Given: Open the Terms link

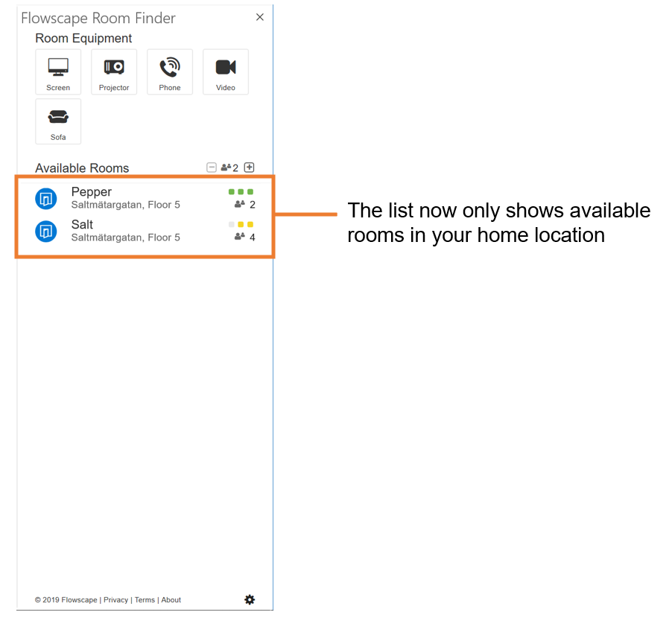Looking at the screenshot, I should 145,600.
